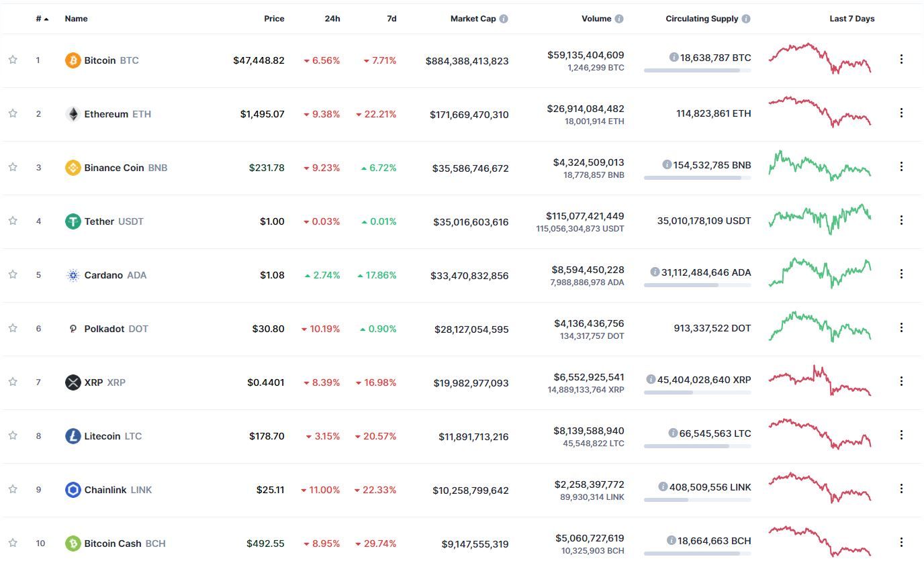The width and height of the screenshot is (924, 567).
Task: Open Tether 7-day sparkline chart
Action: [x=819, y=219]
